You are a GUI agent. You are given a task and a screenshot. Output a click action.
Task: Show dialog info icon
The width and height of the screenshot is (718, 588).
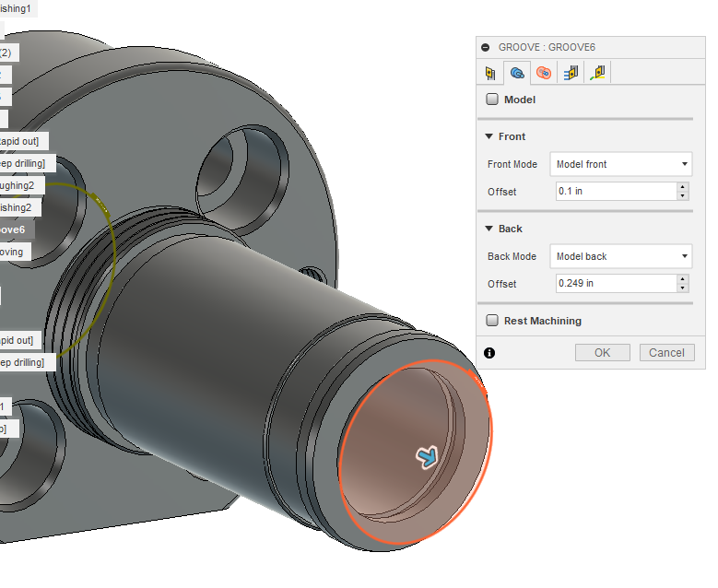(489, 353)
